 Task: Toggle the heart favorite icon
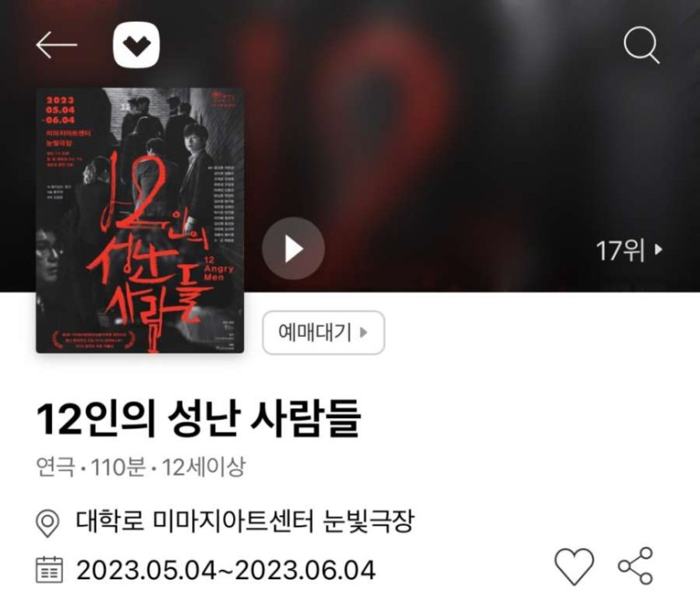(574, 567)
